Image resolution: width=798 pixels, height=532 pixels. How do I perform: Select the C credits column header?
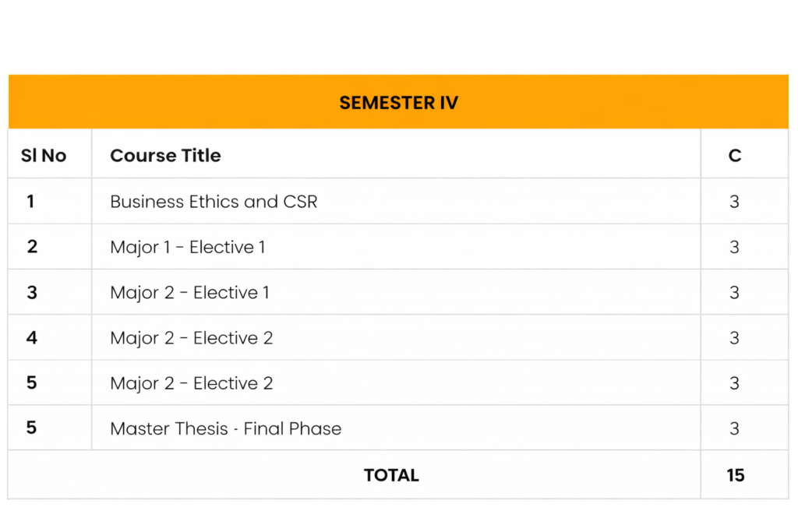pos(734,156)
